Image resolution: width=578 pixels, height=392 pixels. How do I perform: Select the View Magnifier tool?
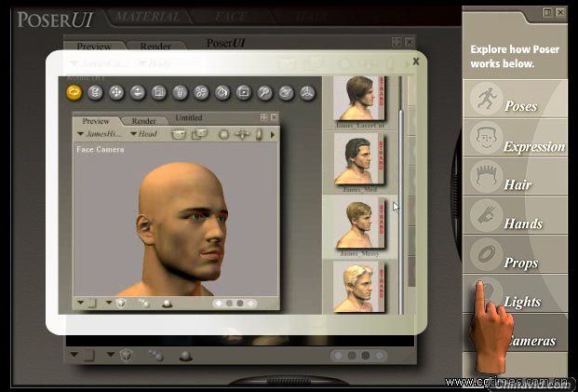(264, 92)
